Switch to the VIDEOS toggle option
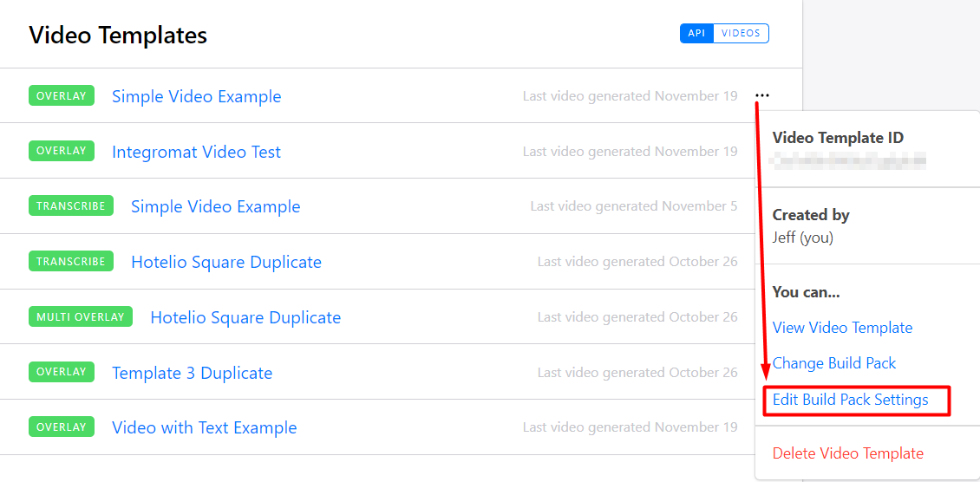The height and width of the screenshot is (482, 980). [x=741, y=34]
